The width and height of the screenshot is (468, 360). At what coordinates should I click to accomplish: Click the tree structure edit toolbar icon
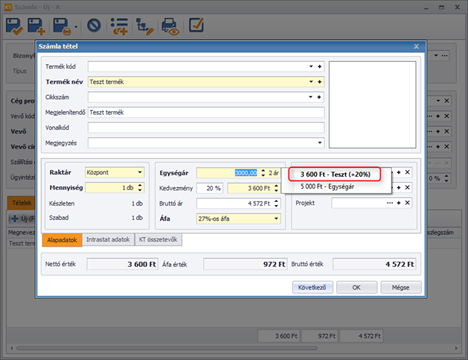click(x=144, y=26)
